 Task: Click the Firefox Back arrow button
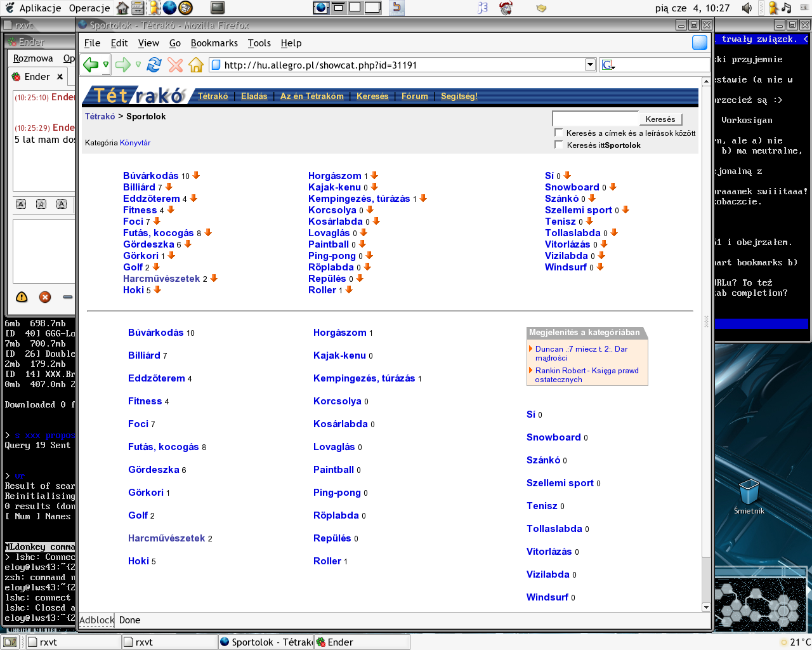pos(91,64)
